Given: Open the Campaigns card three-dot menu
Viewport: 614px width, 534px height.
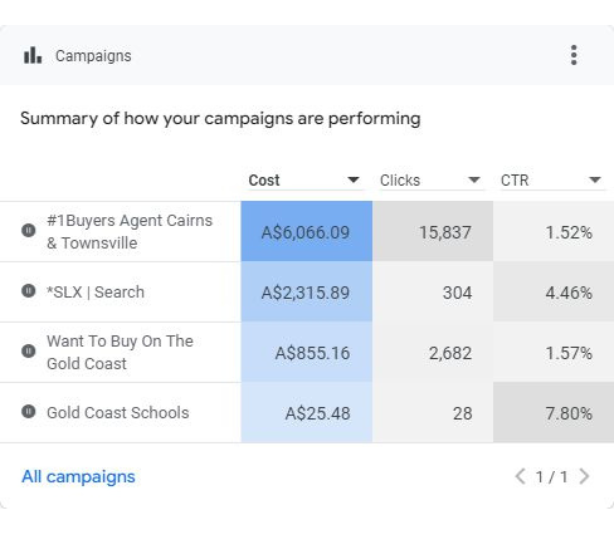Looking at the screenshot, I should click(x=573, y=55).
